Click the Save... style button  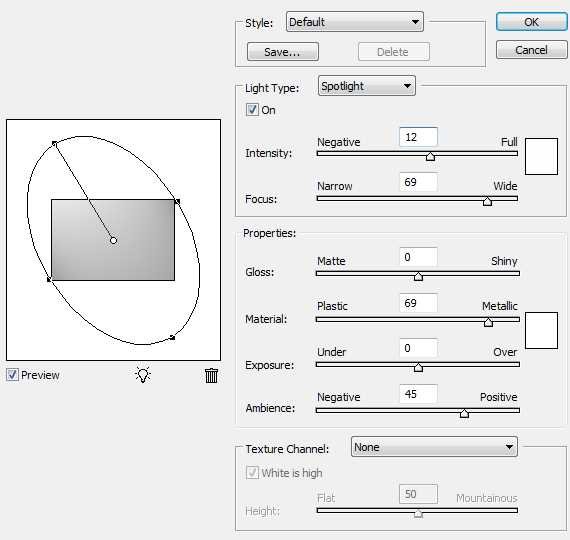coord(282,52)
